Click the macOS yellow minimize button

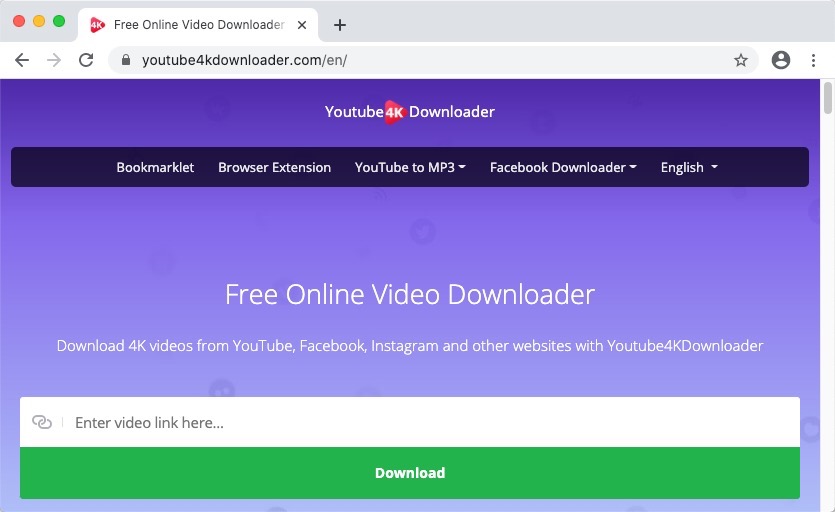tap(39, 21)
